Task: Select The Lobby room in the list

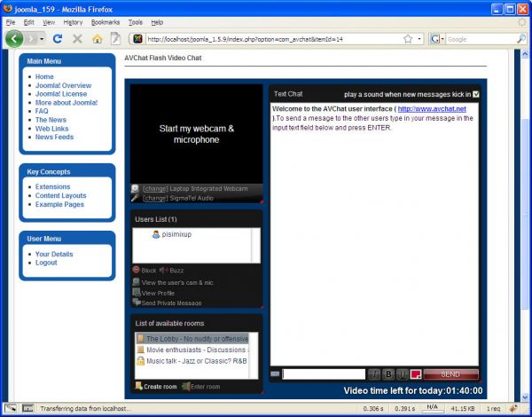Action: [192, 339]
